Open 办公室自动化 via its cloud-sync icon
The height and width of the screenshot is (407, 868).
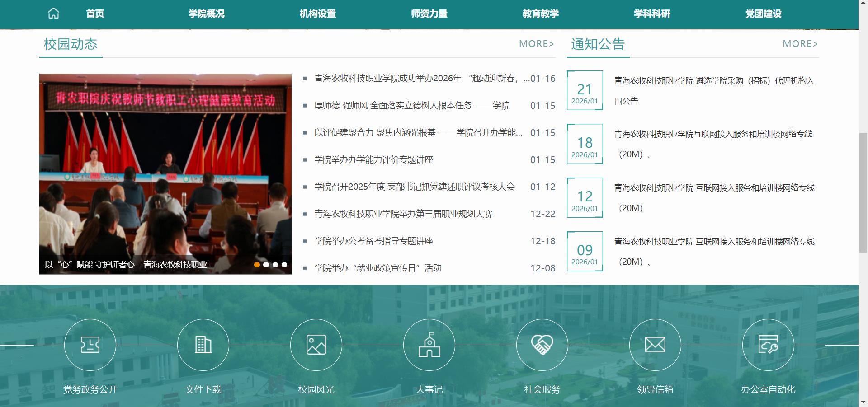pos(768,345)
